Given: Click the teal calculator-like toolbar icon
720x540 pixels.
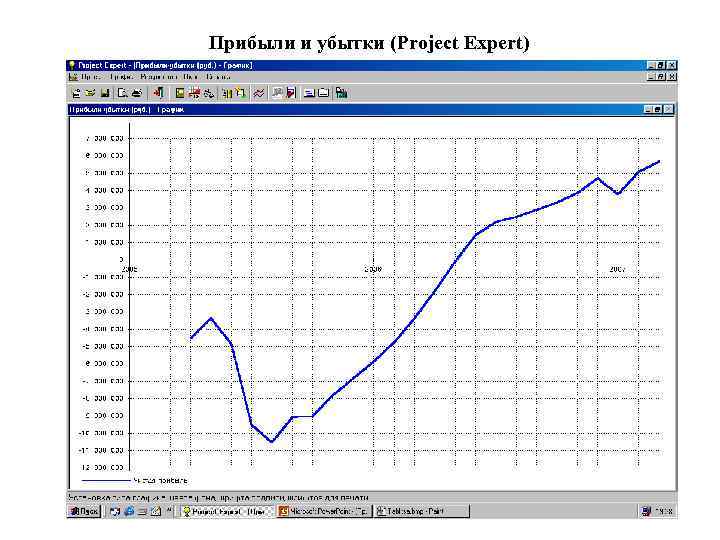Looking at the screenshot, I should coord(341,93).
